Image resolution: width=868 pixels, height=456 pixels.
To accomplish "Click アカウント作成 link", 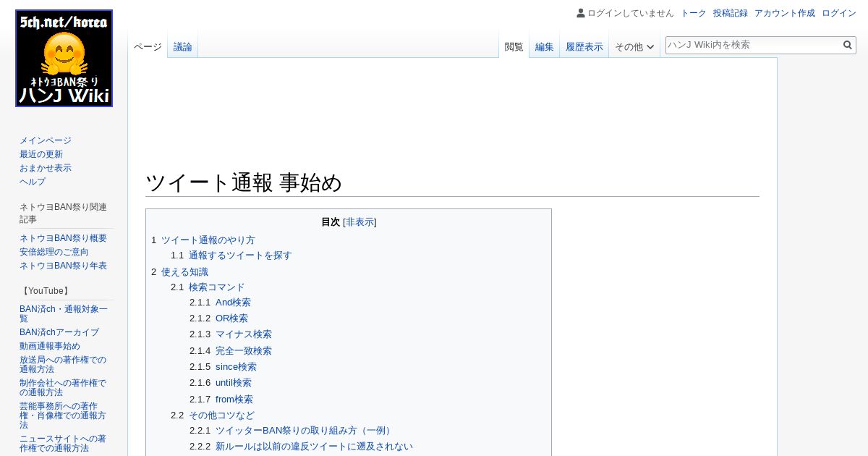I will pos(785,13).
